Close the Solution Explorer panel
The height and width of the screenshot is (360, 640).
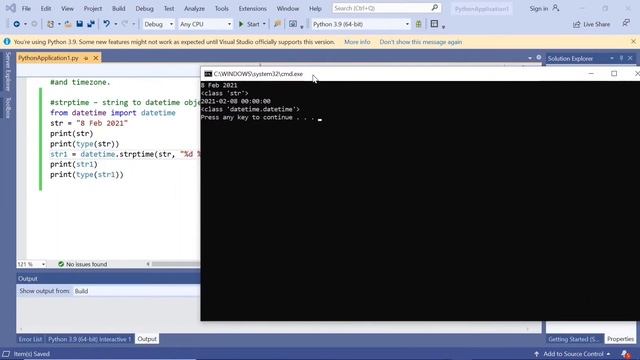(x=630, y=58)
